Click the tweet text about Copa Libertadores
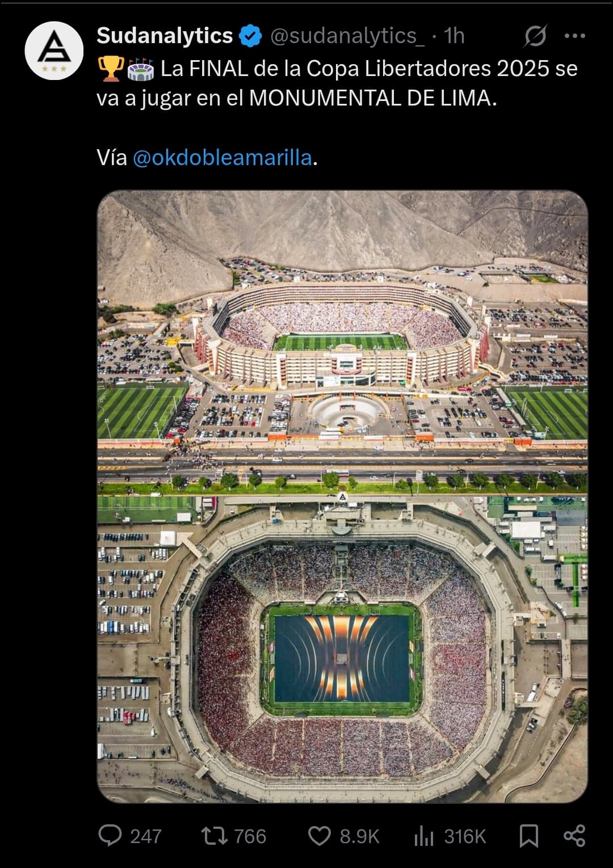Screen dimensions: 613x868 click(337, 83)
